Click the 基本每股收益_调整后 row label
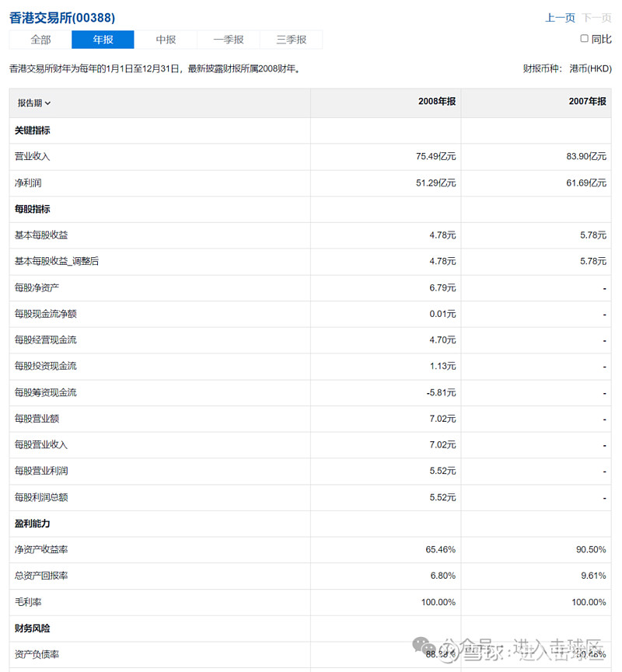Viewport: 622px width, 672px height. click(x=57, y=262)
